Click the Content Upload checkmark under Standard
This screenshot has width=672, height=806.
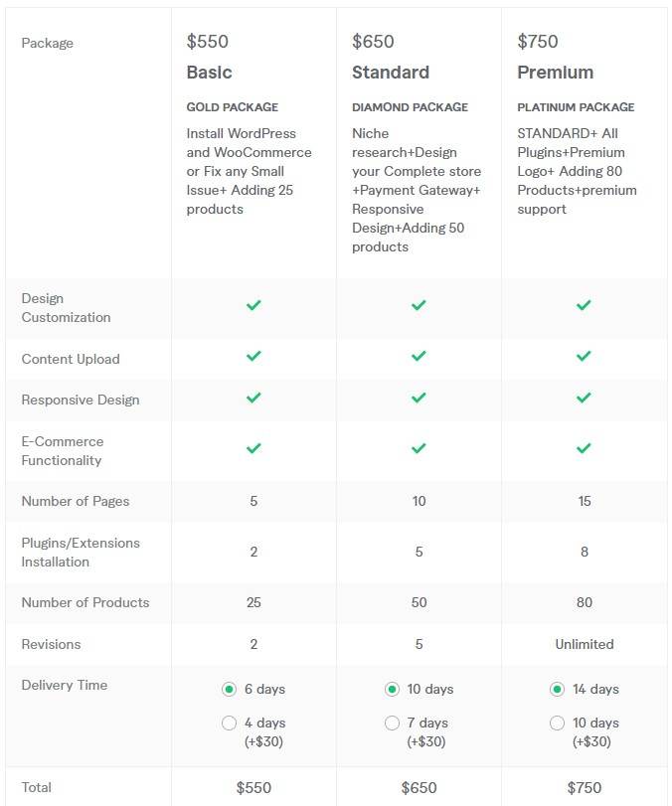pos(419,356)
